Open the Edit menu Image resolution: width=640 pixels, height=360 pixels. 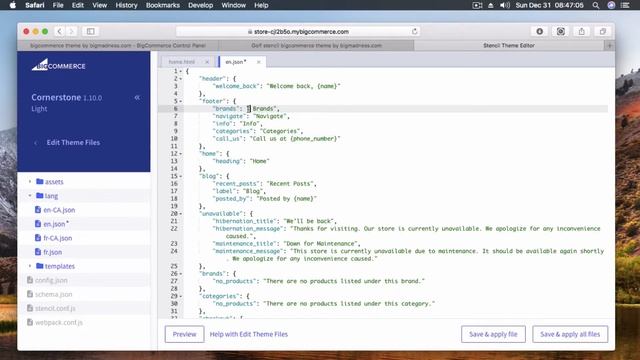pyautogui.click(x=78, y=5)
